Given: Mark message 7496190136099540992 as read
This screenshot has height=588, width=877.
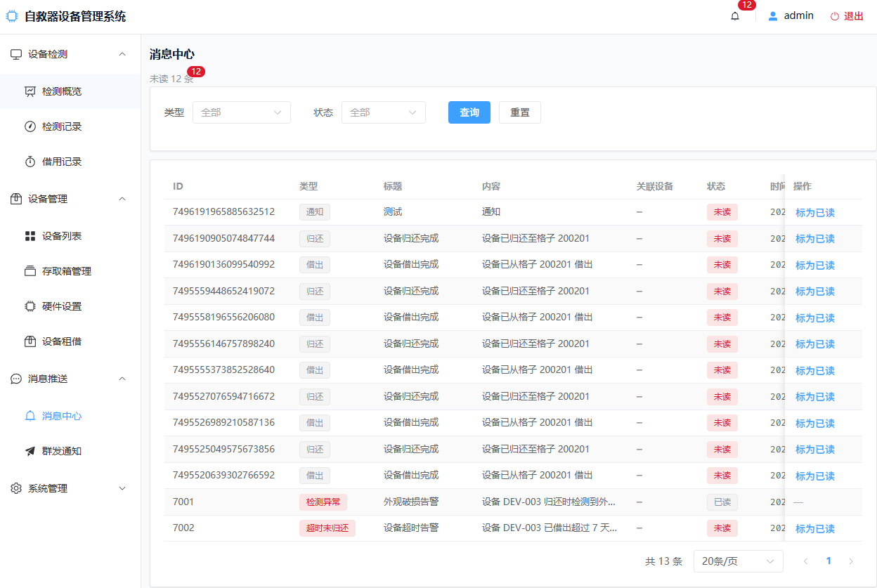Looking at the screenshot, I should (x=815, y=266).
